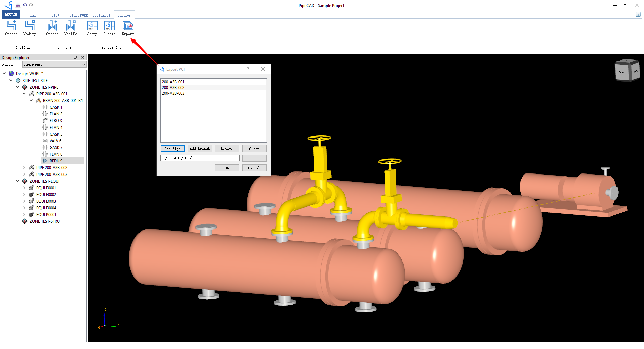This screenshot has height=349, width=644.
Task: Click the Undo icon at top left
Action: [x=24, y=5]
